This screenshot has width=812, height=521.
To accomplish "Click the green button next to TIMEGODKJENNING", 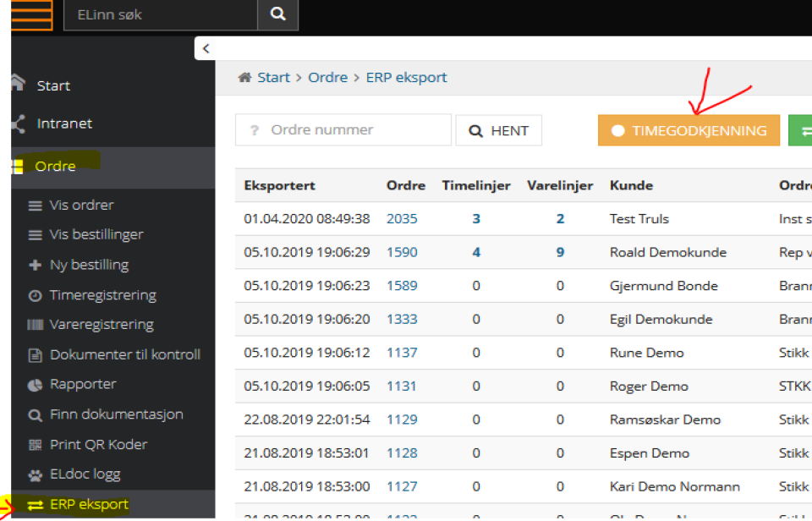I will [800, 130].
